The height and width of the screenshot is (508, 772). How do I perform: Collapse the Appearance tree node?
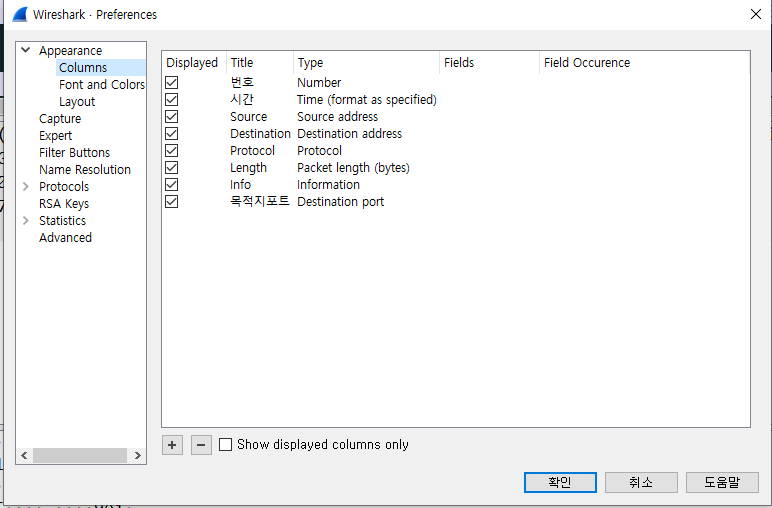(26, 50)
